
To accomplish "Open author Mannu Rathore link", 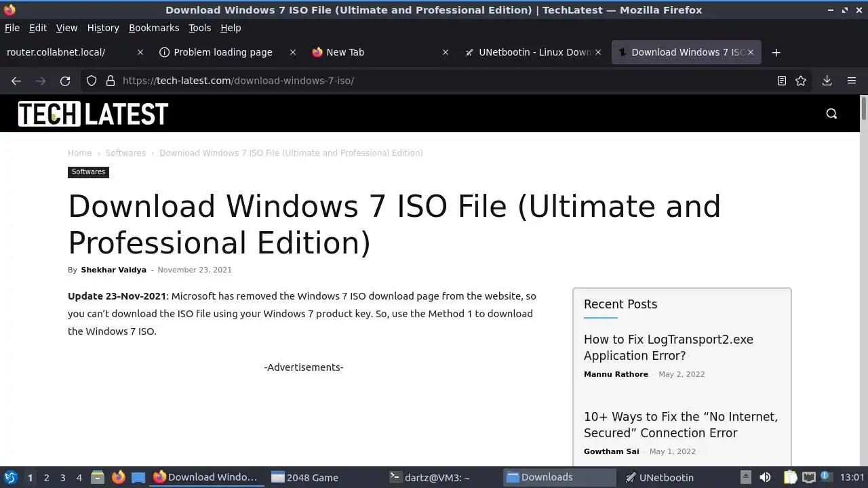I will click(x=616, y=374).
